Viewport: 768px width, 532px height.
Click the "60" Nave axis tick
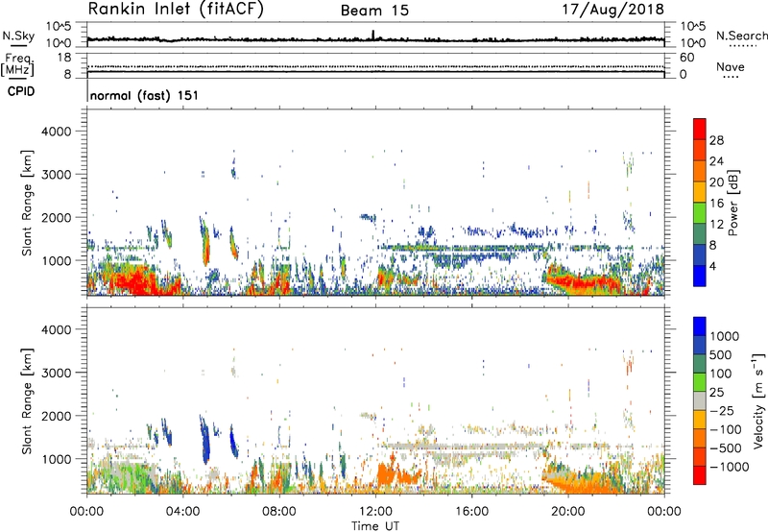pyautogui.click(x=686, y=58)
